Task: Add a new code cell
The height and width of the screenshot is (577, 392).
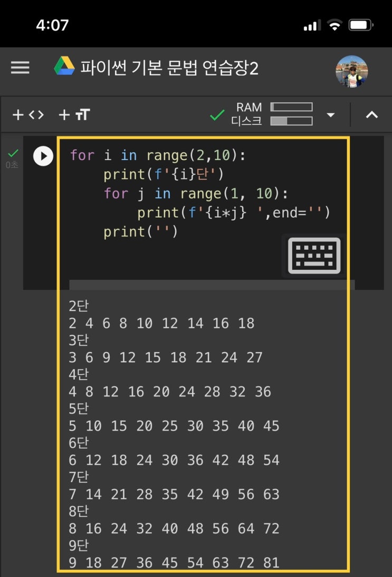Action: coord(28,115)
